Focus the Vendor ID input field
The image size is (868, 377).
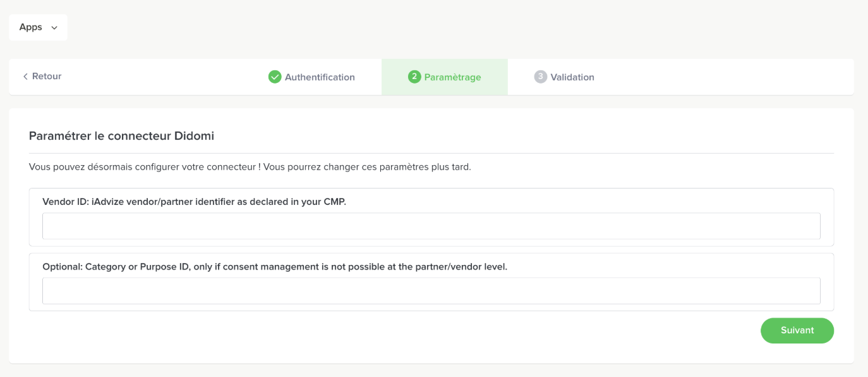point(431,226)
